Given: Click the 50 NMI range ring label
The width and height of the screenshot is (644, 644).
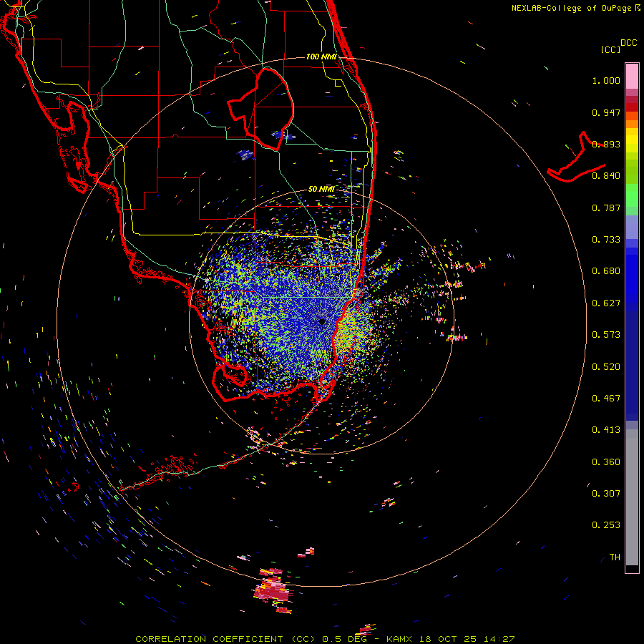Looking at the screenshot, I should [321, 190].
